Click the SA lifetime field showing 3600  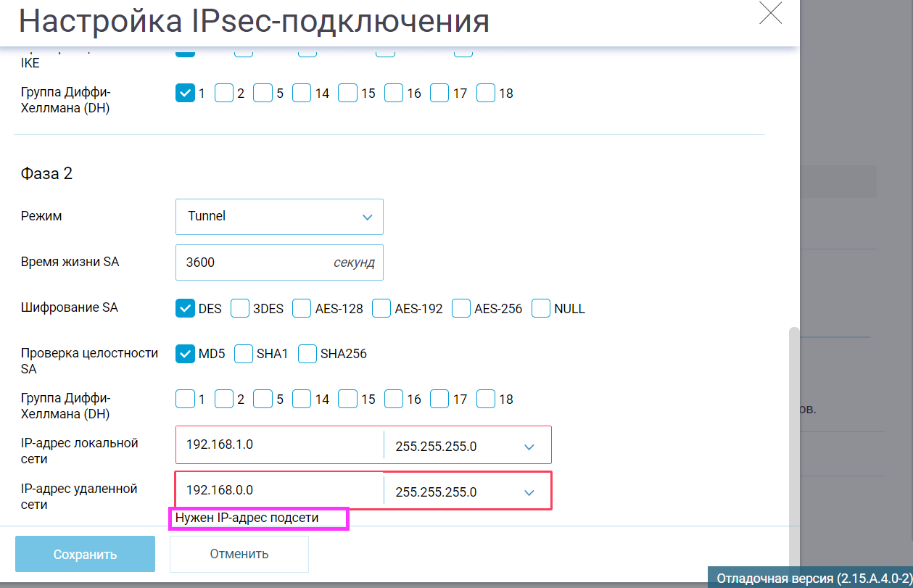[279, 262]
